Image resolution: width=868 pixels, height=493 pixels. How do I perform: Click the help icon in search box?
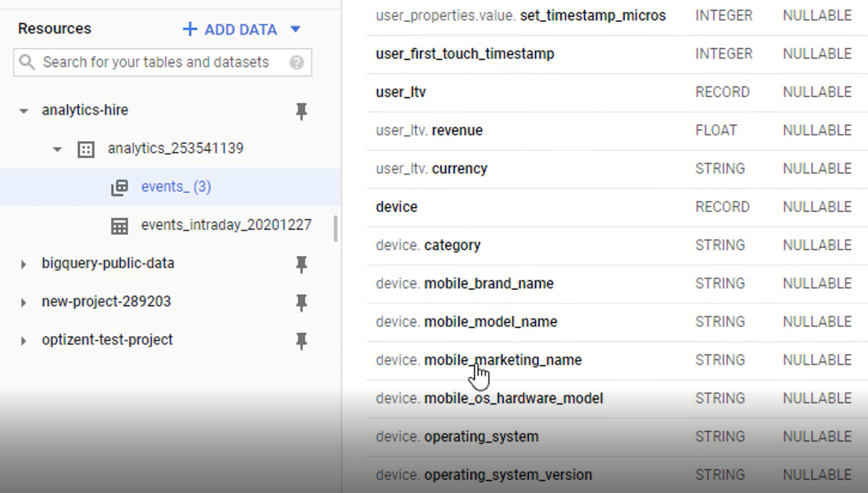pyautogui.click(x=297, y=63)
